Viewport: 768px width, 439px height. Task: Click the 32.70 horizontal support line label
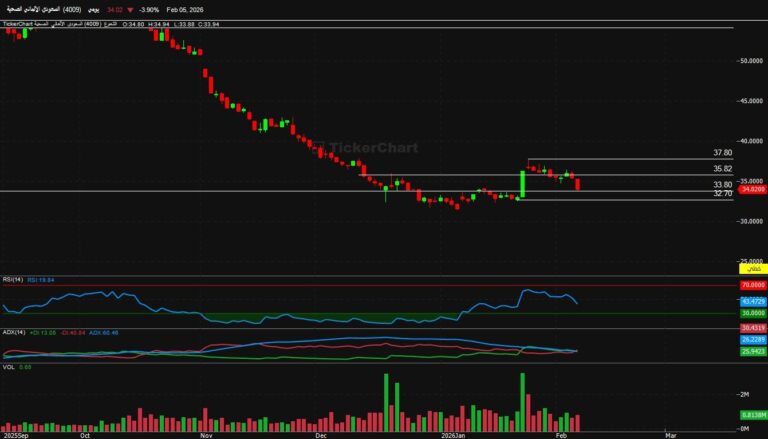tap(722, 193)
